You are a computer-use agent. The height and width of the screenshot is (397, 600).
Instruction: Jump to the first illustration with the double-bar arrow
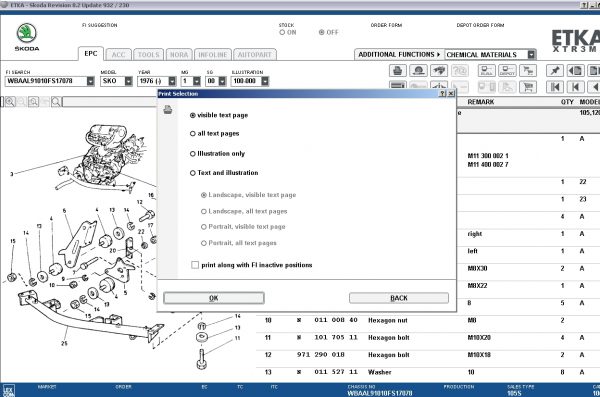point(554,87)
